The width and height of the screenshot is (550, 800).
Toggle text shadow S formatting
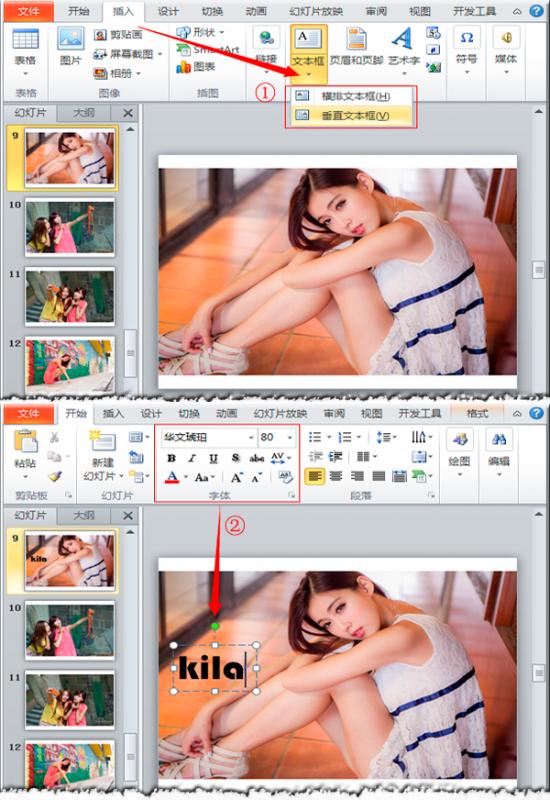point(235,458)
